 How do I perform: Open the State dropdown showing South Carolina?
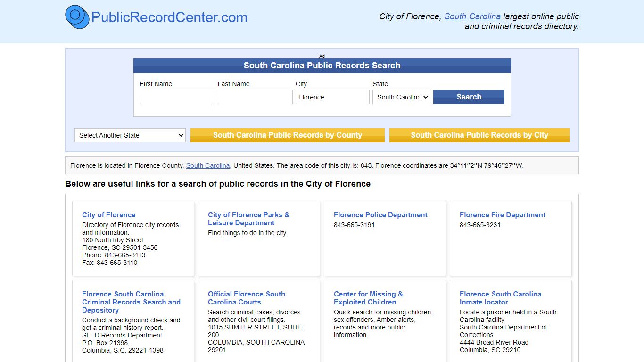click(x=401, y=97)
